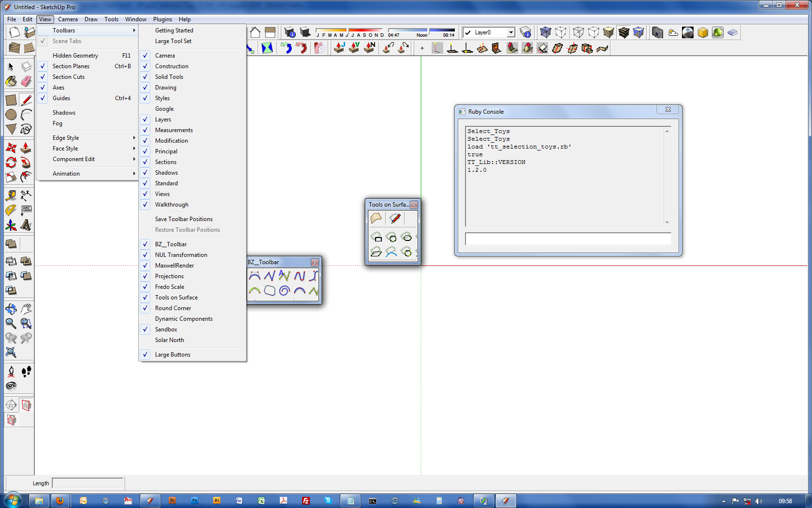The image size is (812, 508).
Task: Select the Protractor tool
Action: 11,210
